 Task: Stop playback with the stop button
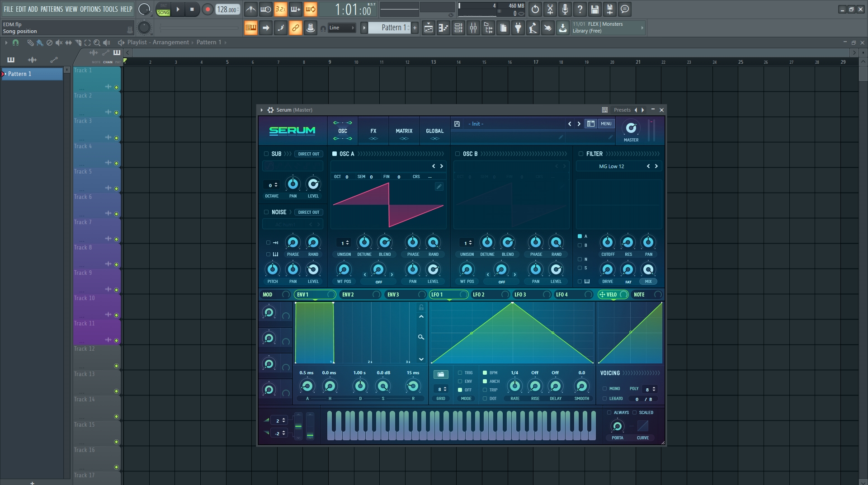[192, 9]
